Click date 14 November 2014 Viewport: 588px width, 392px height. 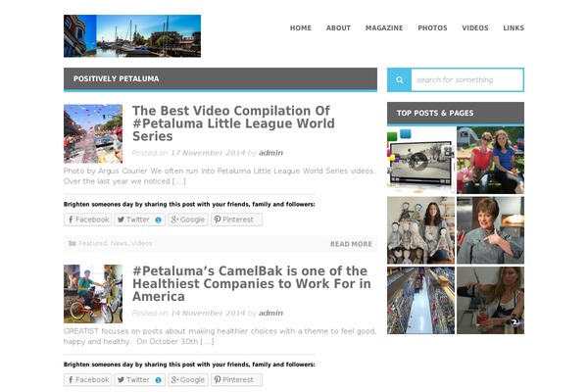(208, 313)
